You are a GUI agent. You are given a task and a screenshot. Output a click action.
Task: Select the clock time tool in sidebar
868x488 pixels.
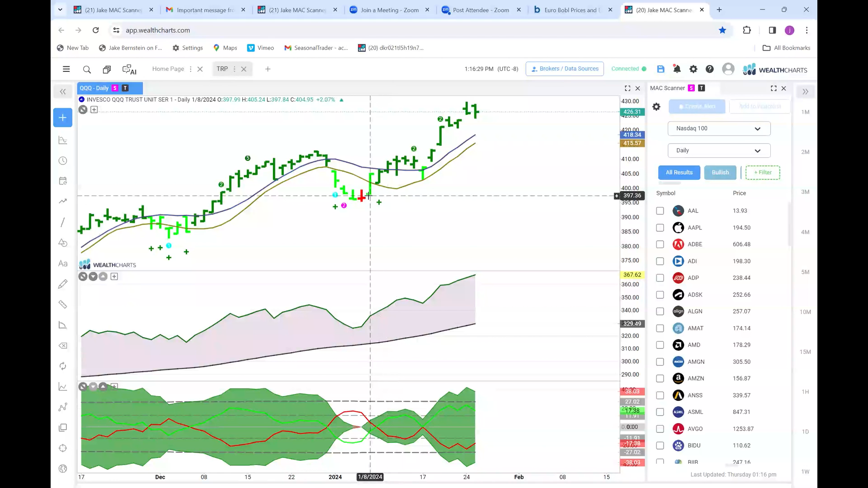[x=63, y=161]
